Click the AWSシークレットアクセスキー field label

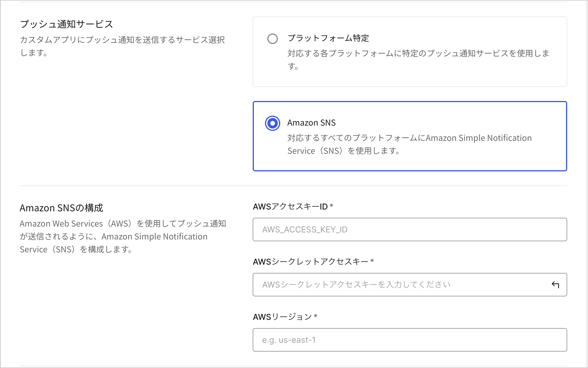(x=310, y=261)
